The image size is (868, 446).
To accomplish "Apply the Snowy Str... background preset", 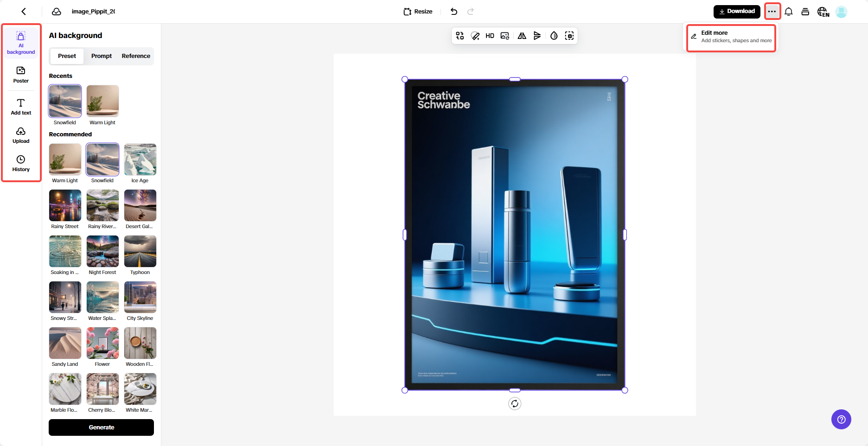I will pyautogui.click(x=65, y=297).
